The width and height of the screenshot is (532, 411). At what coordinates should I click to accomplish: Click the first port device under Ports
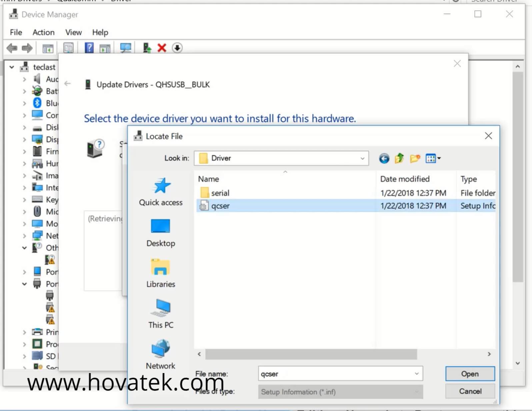pos(50,296)
